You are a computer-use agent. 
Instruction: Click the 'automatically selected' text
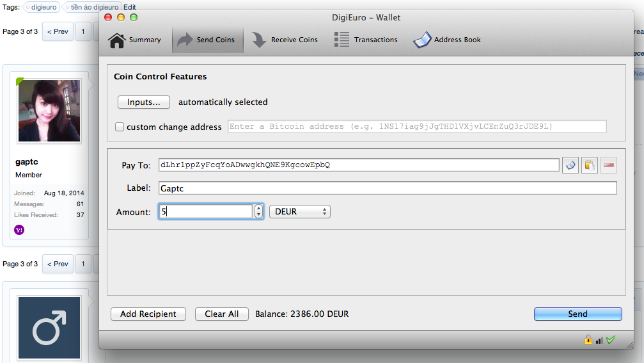pos(223,102)
